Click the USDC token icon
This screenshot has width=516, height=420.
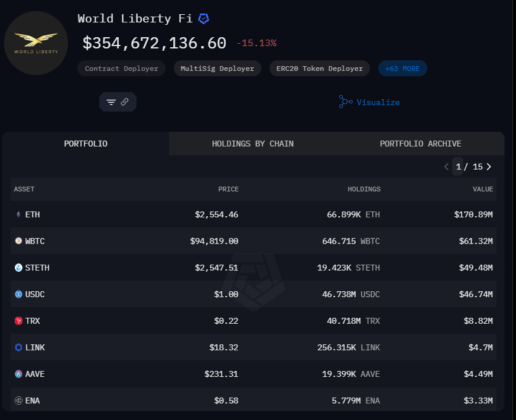(18, 294)
